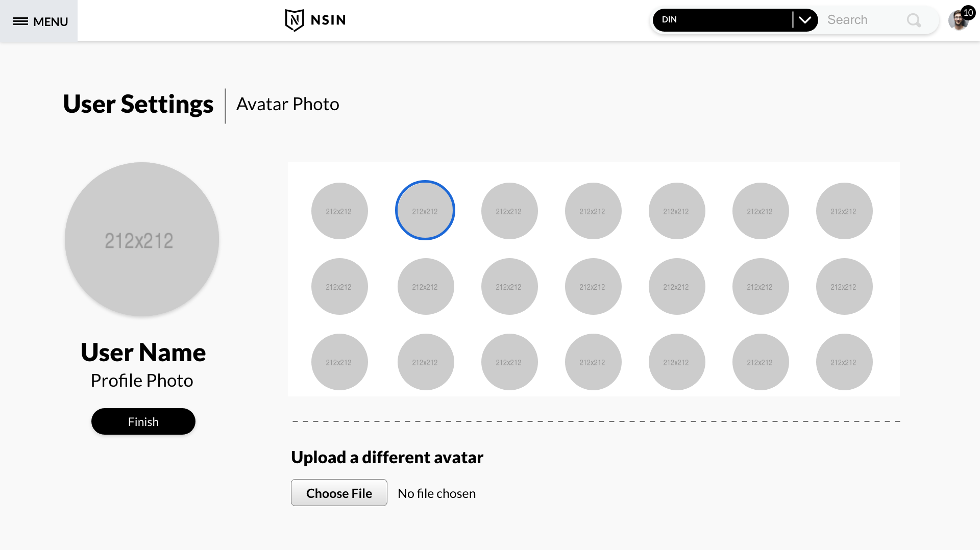The image size is (980, 552).
Task: View the 10 notifications badge
Action: (968, 12)
